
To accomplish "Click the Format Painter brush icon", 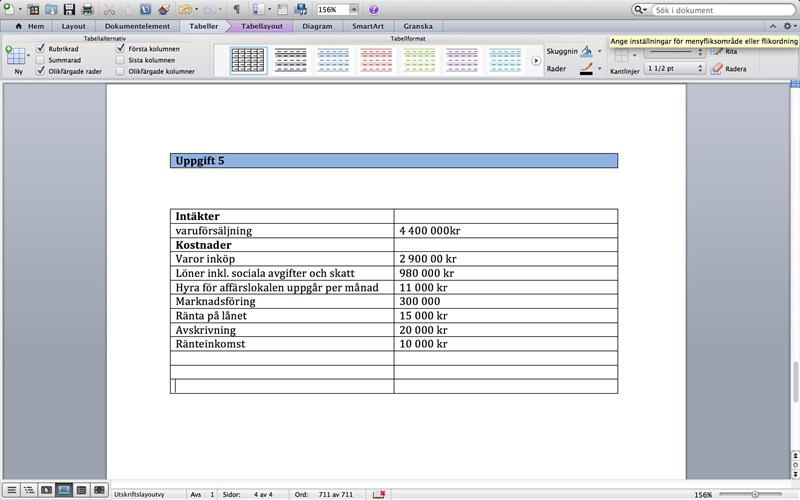I will (x=164, y=9).
